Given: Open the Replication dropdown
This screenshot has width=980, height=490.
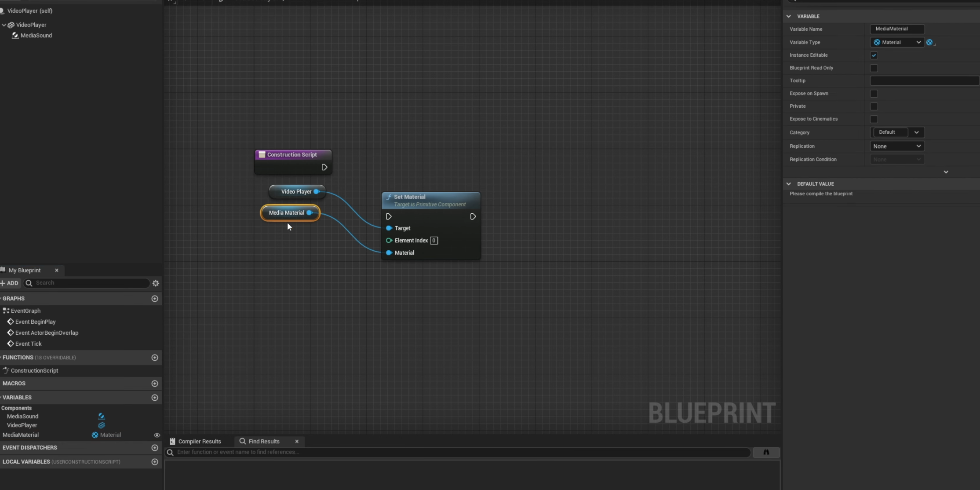Looking at the screenshot, I should 896,146.
